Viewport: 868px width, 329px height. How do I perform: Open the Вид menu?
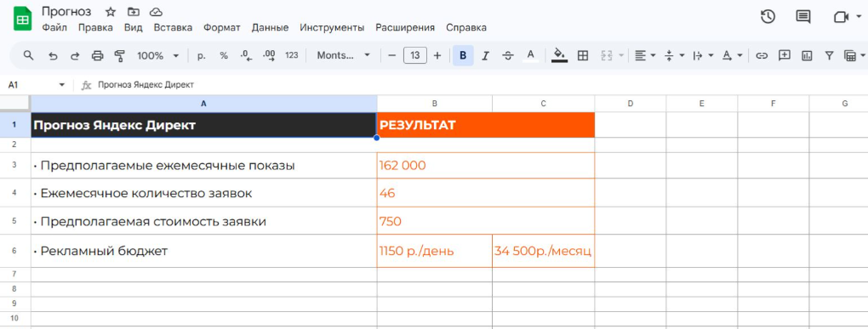134,28
